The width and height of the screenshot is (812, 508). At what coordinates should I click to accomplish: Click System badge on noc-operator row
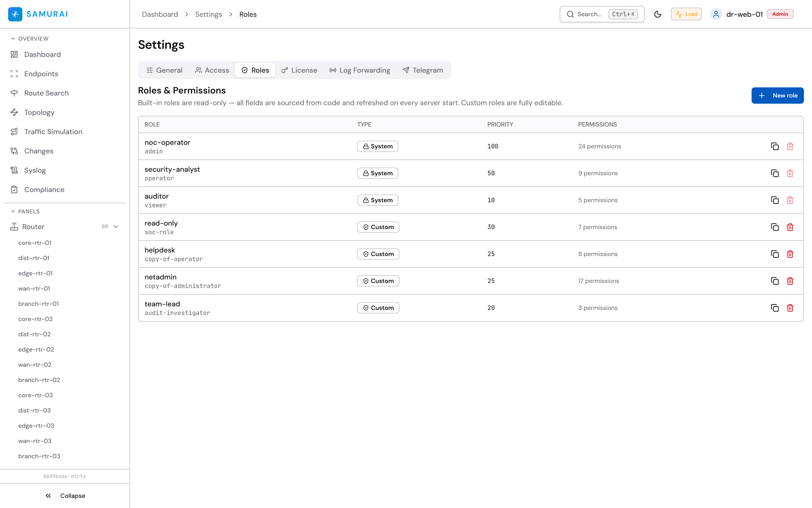pos(378,146)
